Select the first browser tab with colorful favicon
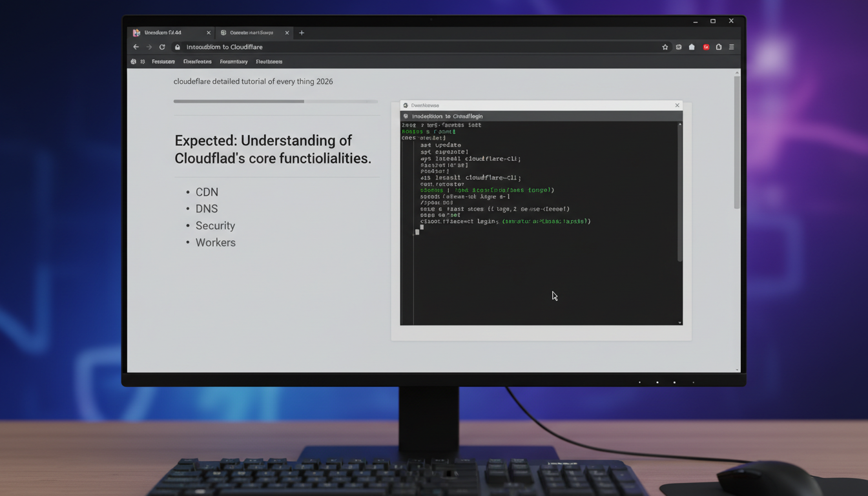868x496 pixels. pos(171,33)
